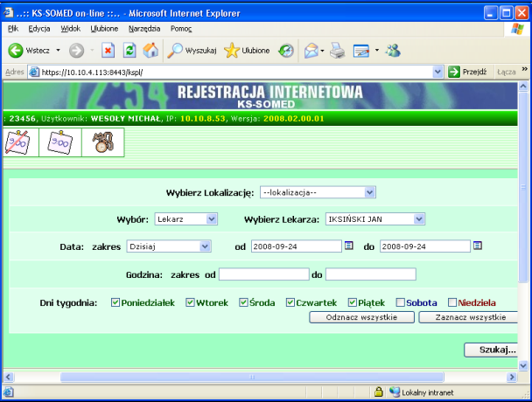
Task: Open the mail icon dropdown arrow
Action: tap(322, 51)
